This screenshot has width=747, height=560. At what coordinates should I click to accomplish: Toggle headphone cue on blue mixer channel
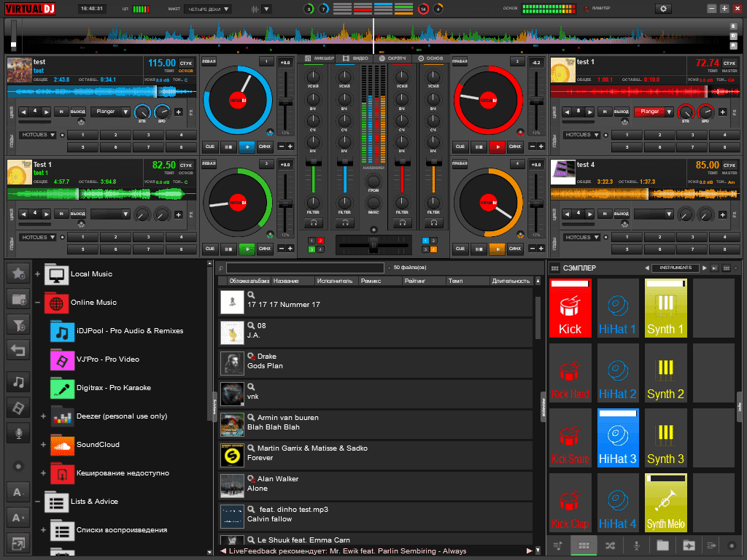click(345, 222)
